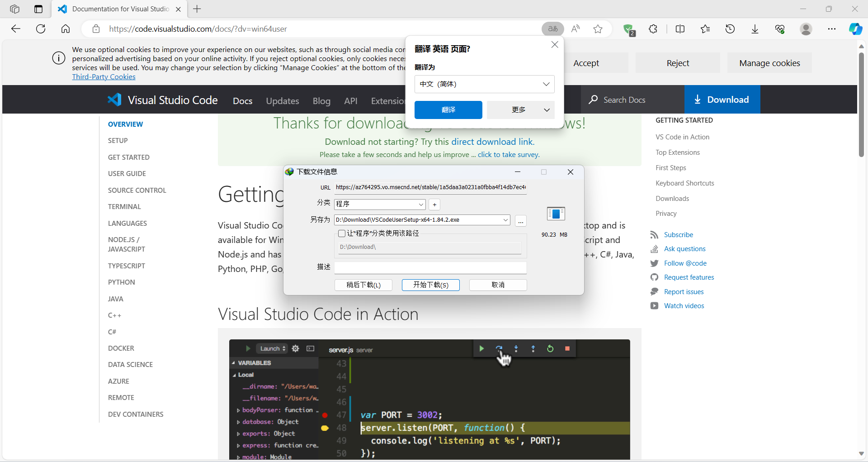Open the translate target language dropdown

(x=484, y=84)
